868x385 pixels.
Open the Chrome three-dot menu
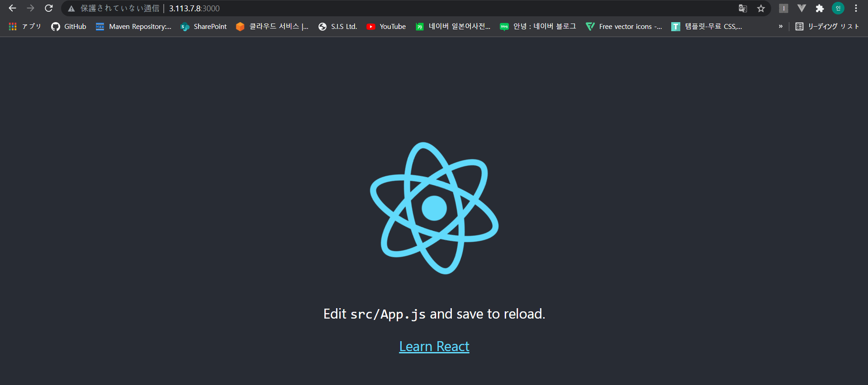[856, 9]
